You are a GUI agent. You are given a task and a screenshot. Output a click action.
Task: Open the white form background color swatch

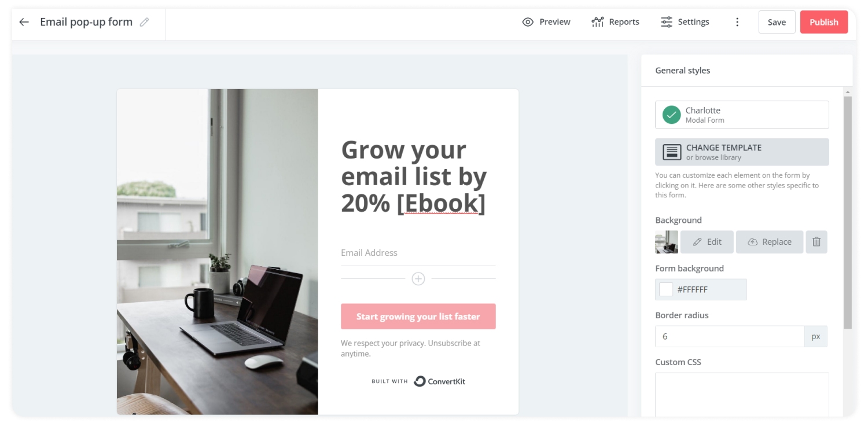pyautogui.click(x=666, y=289)
